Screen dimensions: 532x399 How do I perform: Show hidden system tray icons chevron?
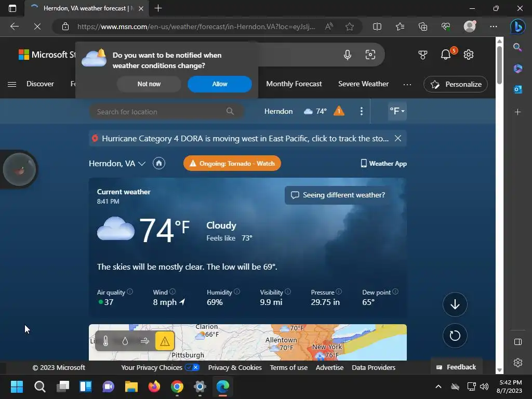438,387
